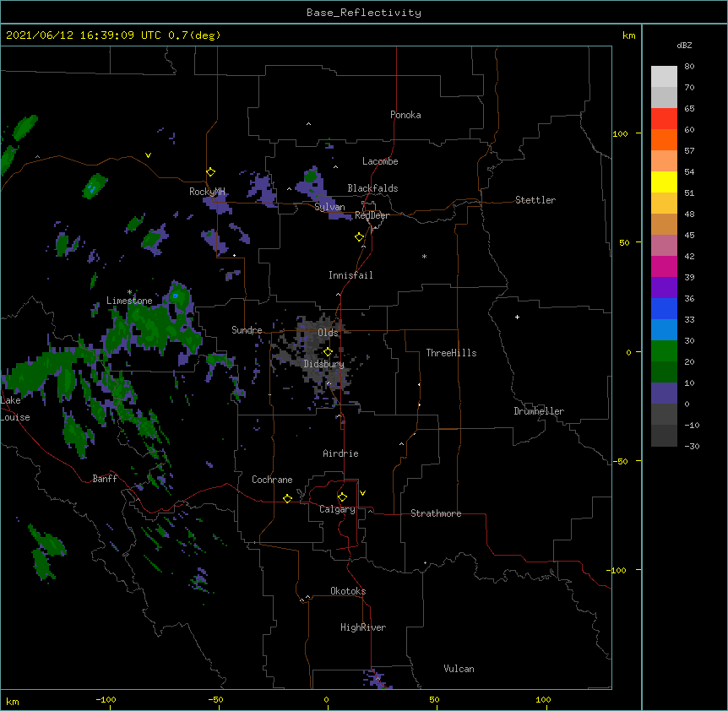
Task: Select the Vulcan label
Action: pyautogui.click(x=459, y=669)
